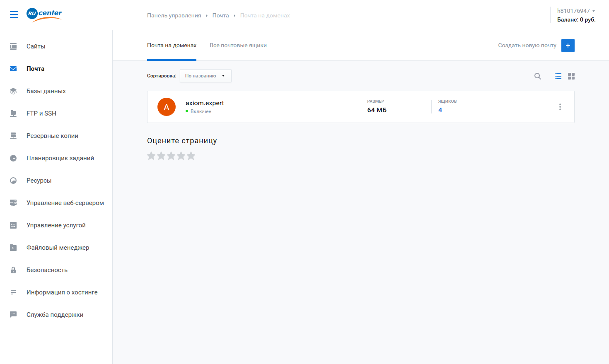Click the orange A domain avatar
609x364 pixels.
[167, 107]
